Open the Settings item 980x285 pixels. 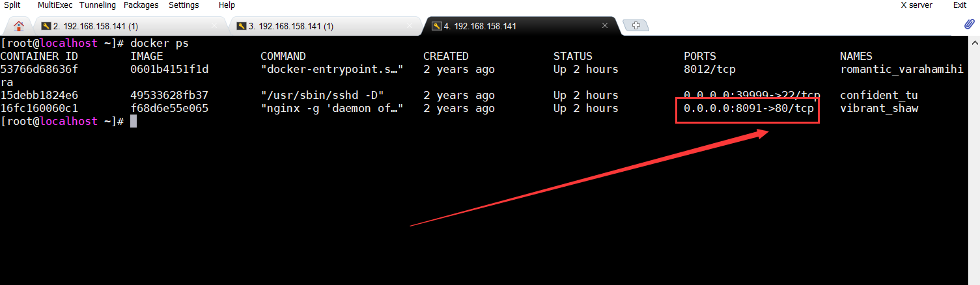coord(184,5)
